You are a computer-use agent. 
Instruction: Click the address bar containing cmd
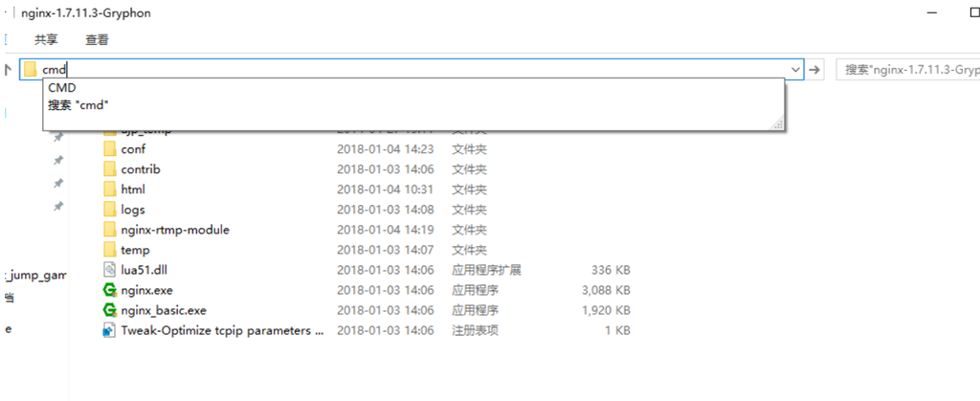point(412,70)
